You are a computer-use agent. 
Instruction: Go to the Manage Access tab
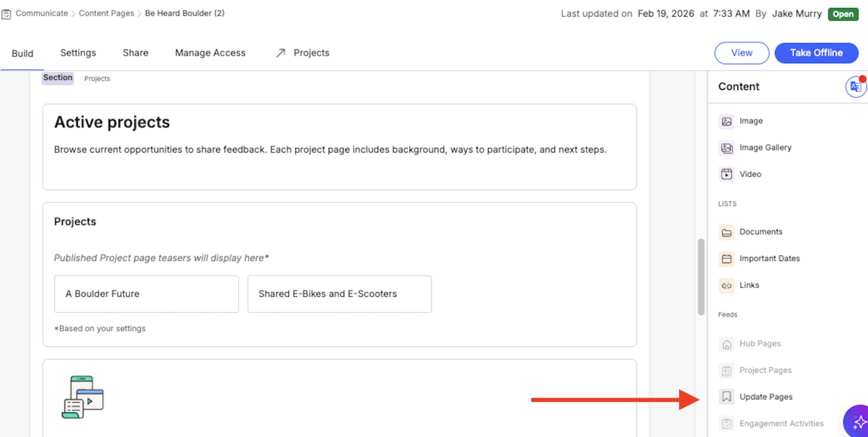(x=210, y=53)
